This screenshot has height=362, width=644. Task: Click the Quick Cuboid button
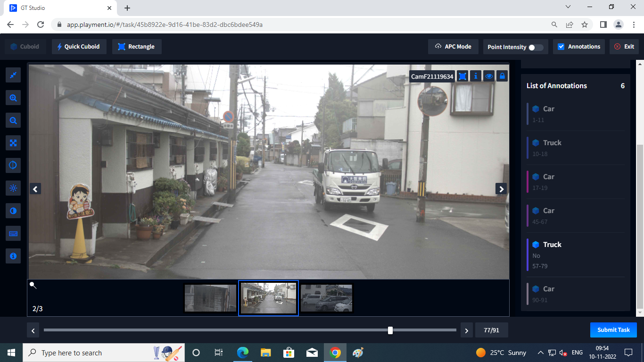[x=79, y=47]
